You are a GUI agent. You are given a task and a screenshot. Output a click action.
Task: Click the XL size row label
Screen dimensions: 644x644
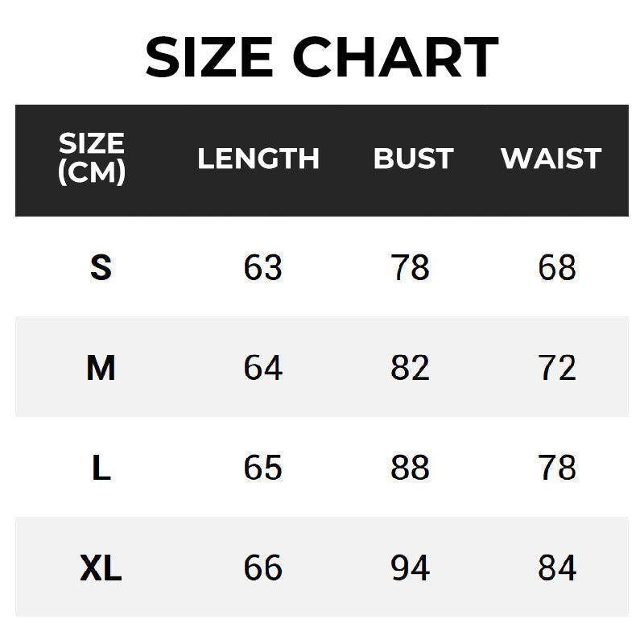(101, 568)
